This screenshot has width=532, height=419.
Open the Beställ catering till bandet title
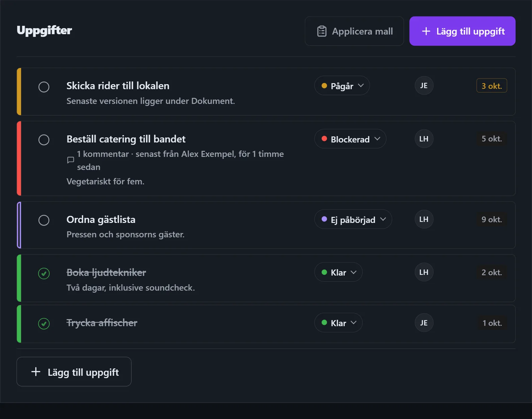pos(126,139)
